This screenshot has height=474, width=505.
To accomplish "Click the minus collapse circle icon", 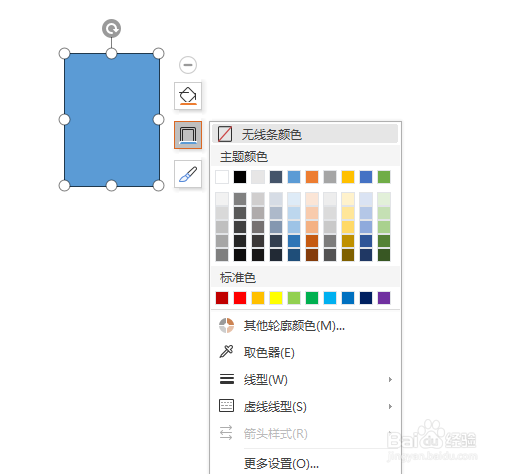I will [x=188, y=65].
